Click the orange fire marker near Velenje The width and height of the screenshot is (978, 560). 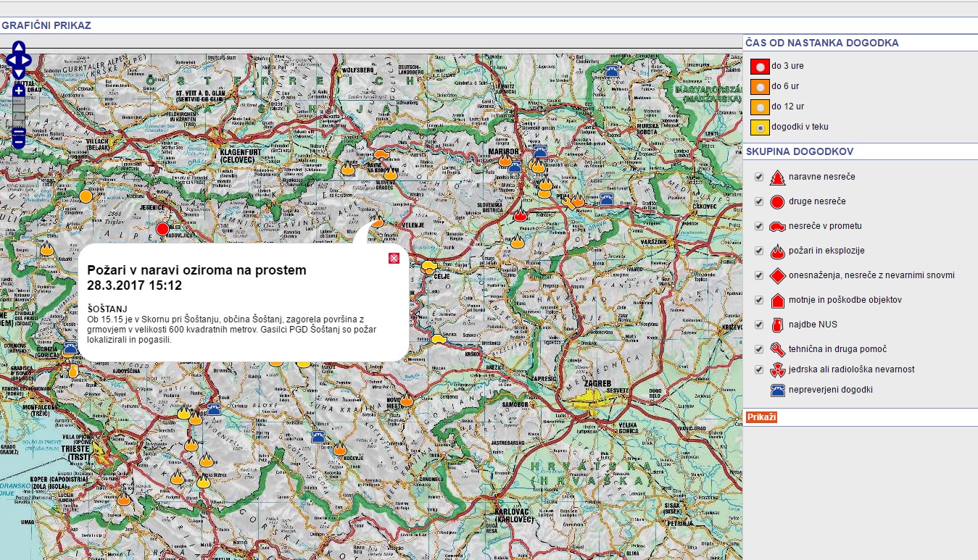[x=377, y=220]
